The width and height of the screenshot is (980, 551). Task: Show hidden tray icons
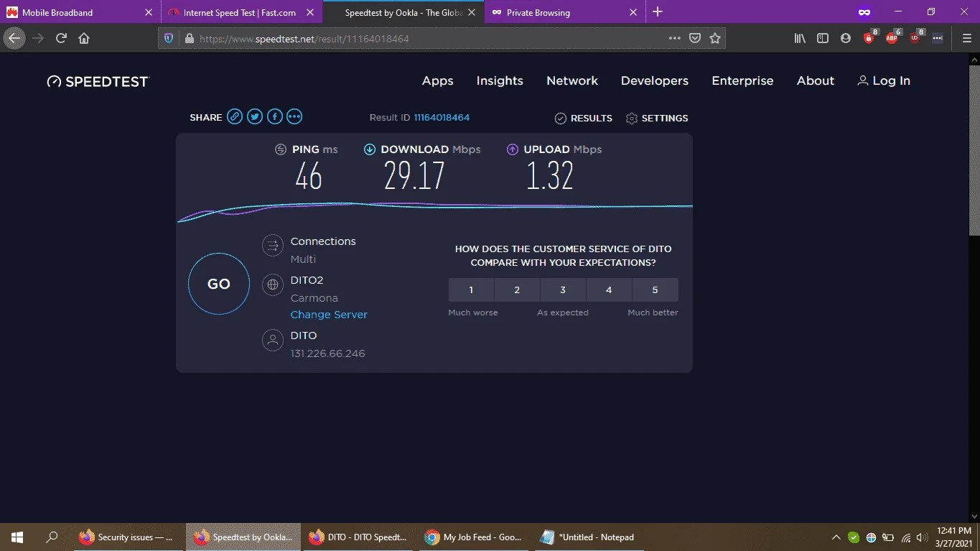[836, 537]
